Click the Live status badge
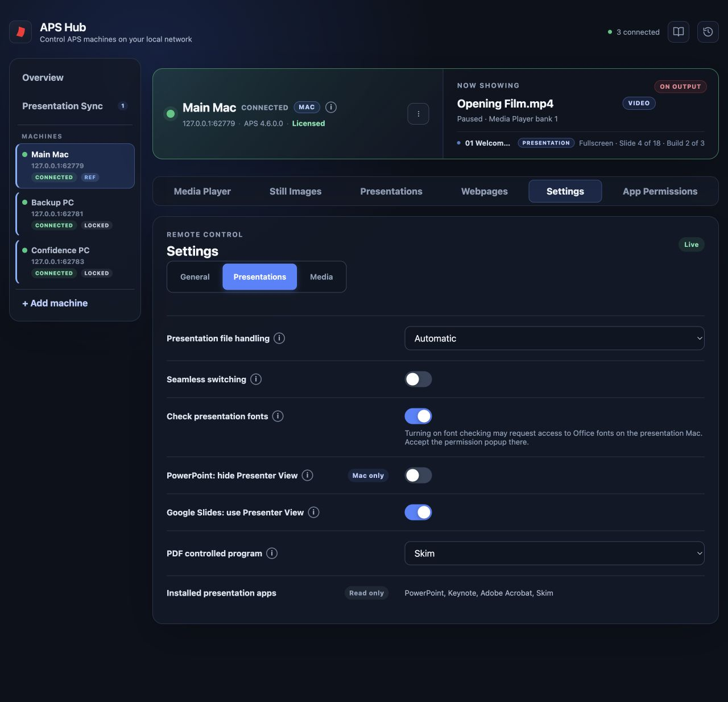 pos(692,245)
